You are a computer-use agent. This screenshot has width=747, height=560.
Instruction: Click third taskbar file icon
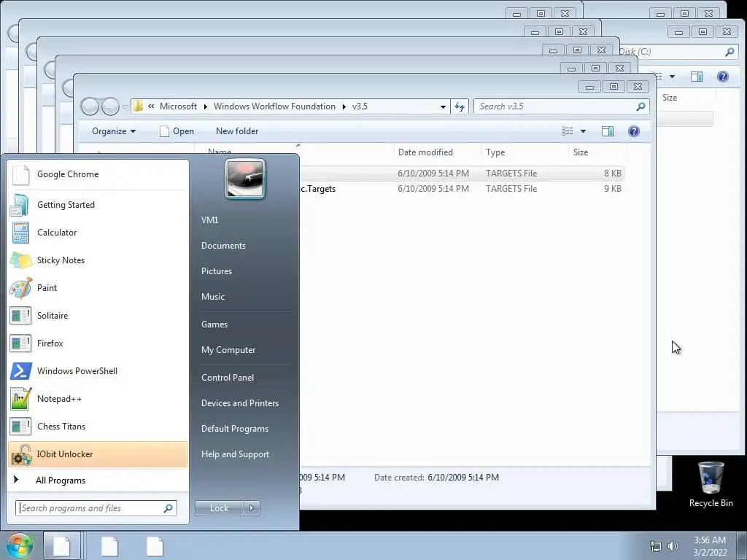155,545
